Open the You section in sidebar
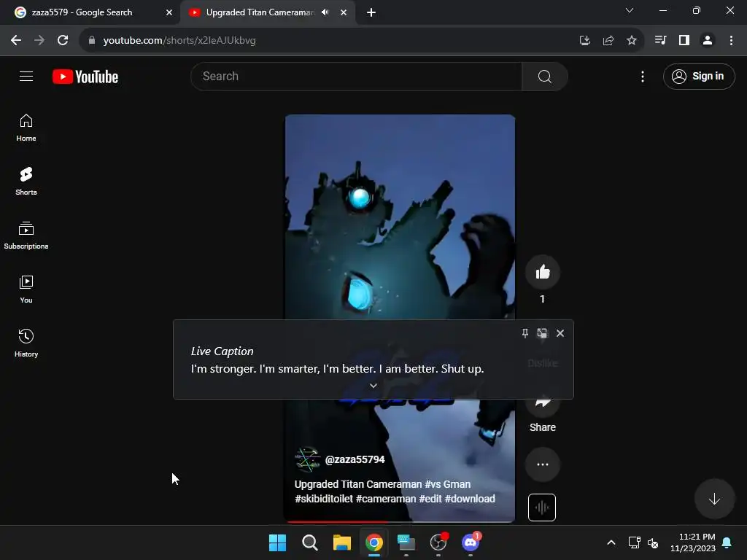This screenshot has width=747, height=560. (26, 289)
